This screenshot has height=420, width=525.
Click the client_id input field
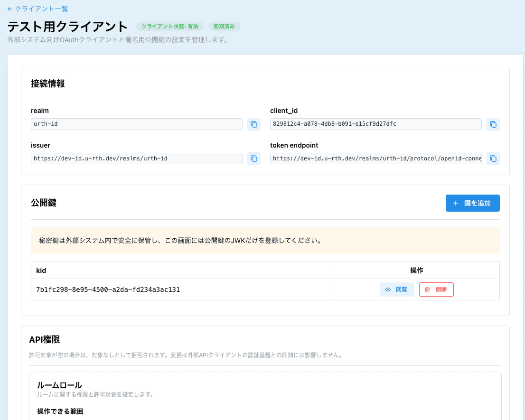375,124
